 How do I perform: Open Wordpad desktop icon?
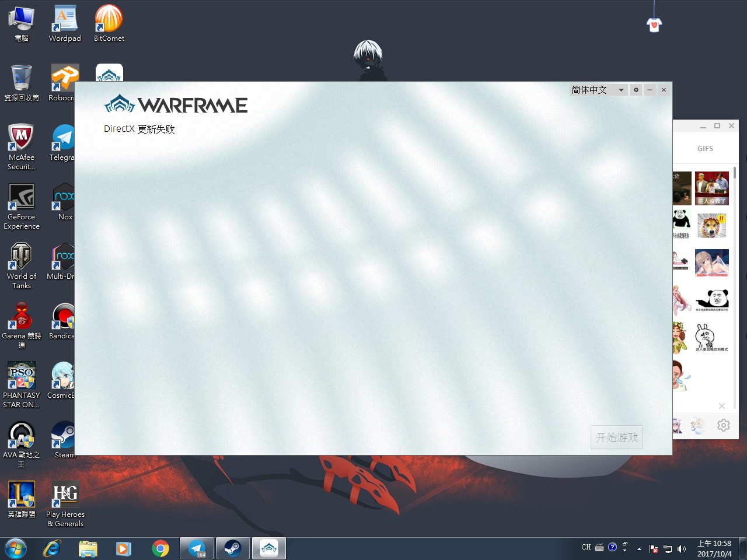point(65,23)
